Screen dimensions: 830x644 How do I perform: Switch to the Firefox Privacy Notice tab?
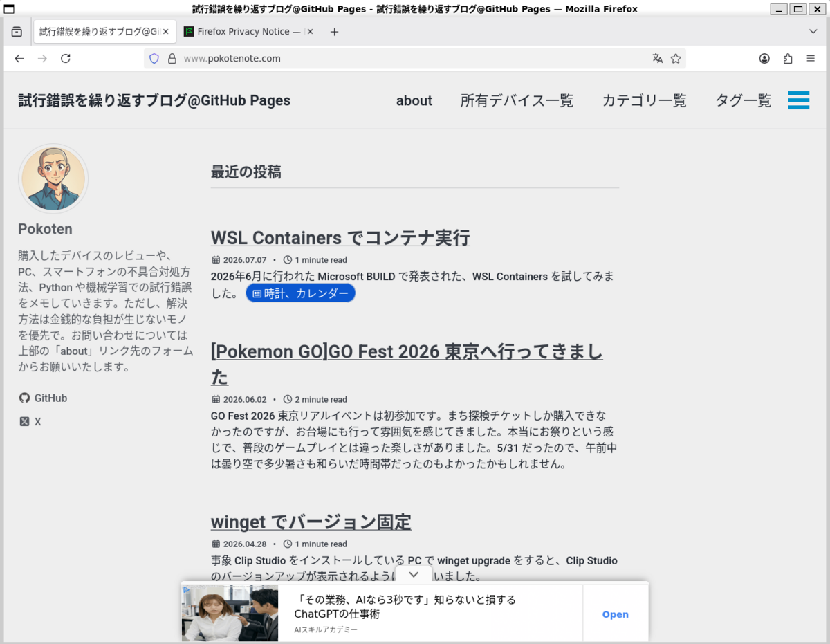(x=248, y=32)
